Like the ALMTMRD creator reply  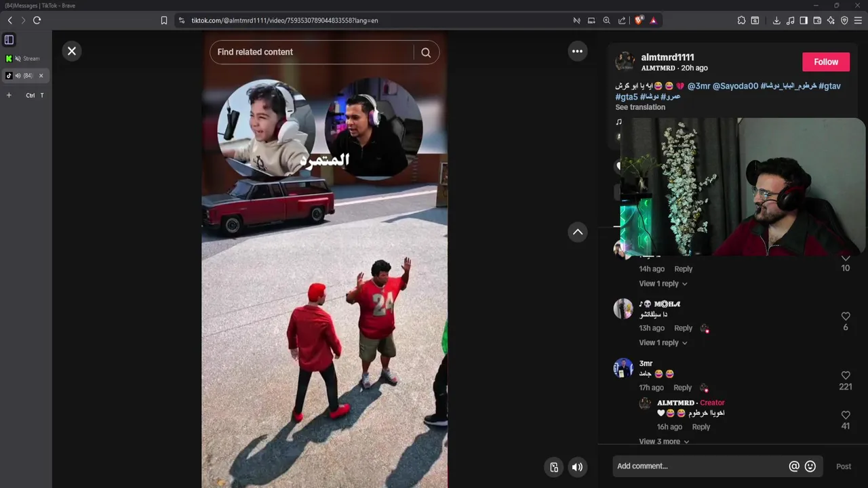tap(846, 415)
